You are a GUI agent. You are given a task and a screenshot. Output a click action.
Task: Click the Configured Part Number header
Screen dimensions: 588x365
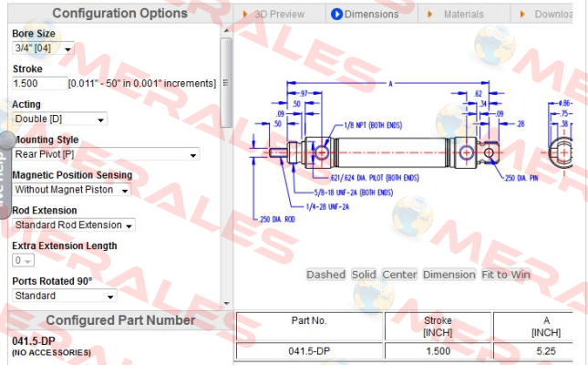click(x=120, y=320)
